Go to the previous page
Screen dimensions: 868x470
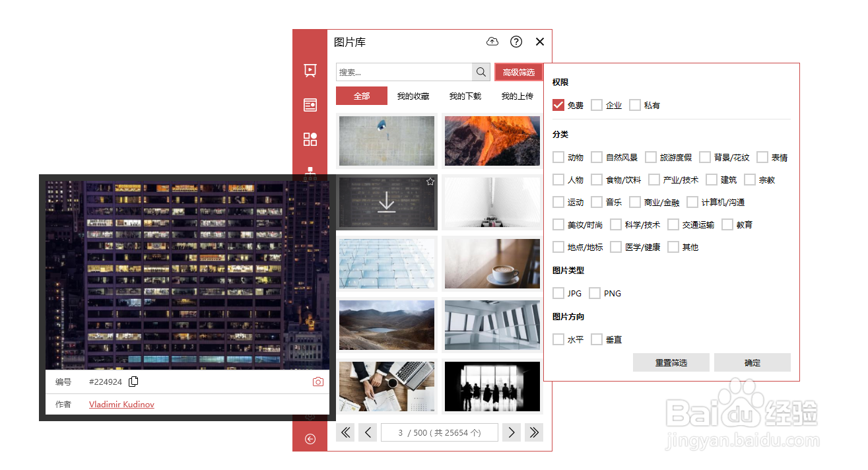[368, 432]
